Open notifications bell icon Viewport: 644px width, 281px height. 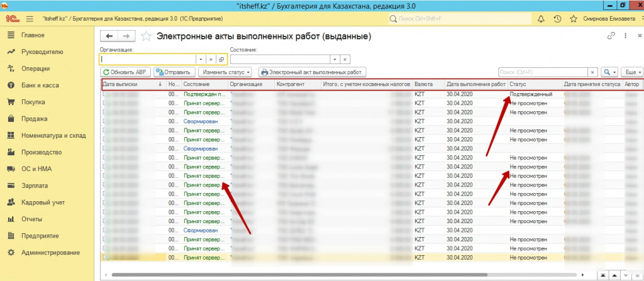541,19
